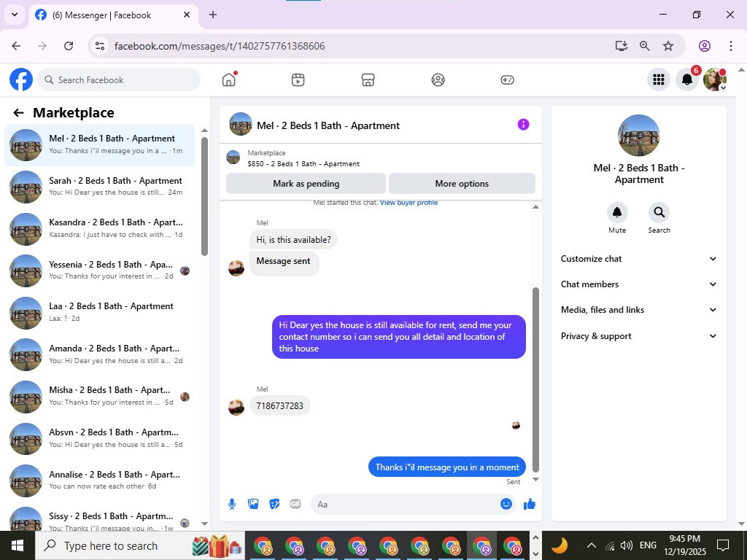Image resolution: width=747 pixels, height=560 pixels.
Task: Open Chrome tab search dropdown
Action: point(15,15)
